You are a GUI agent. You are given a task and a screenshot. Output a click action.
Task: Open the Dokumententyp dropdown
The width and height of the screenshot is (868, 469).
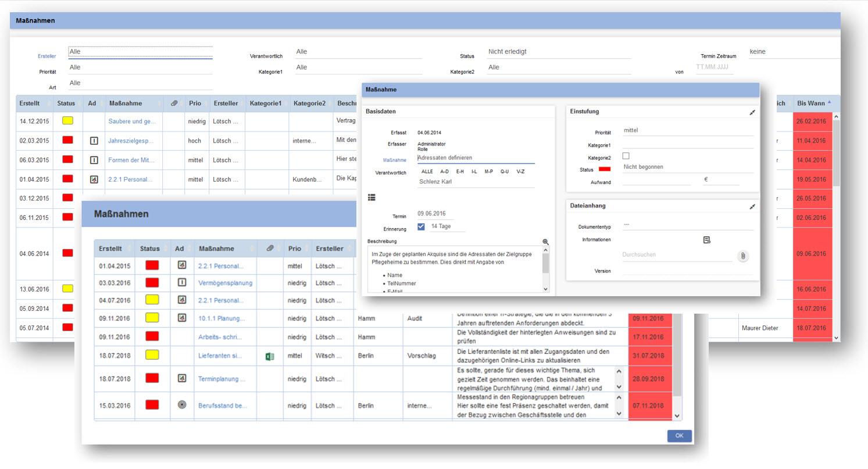(x=687, y=225)
